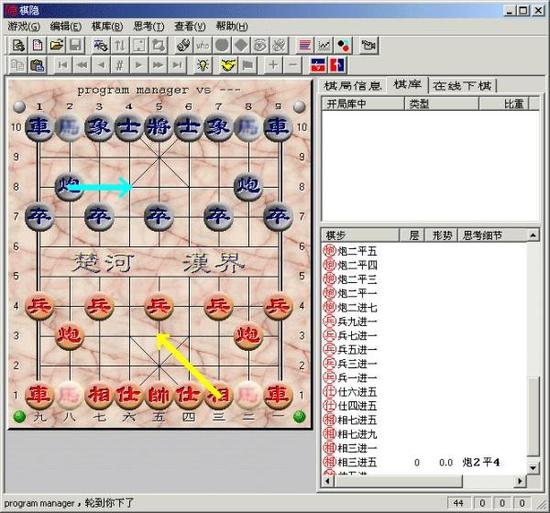Switch to the 棋库 tab
Screen dimensions: 550x513
pos(408,84)
